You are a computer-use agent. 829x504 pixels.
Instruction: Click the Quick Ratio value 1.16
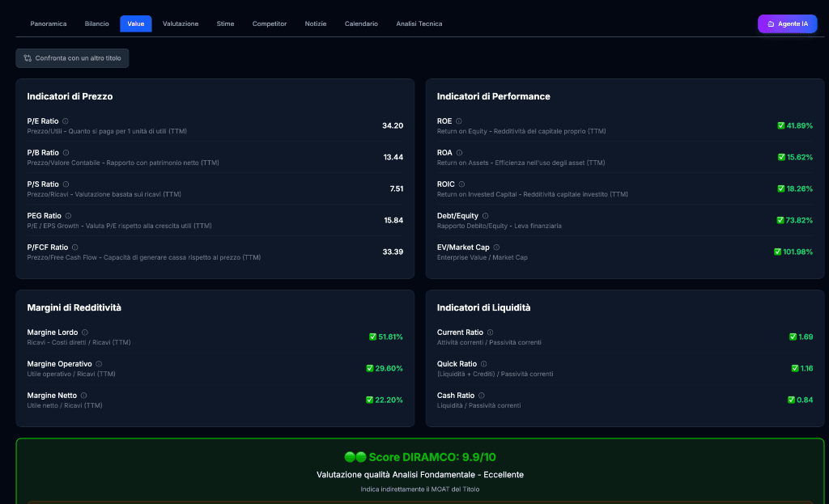(807, 368)
